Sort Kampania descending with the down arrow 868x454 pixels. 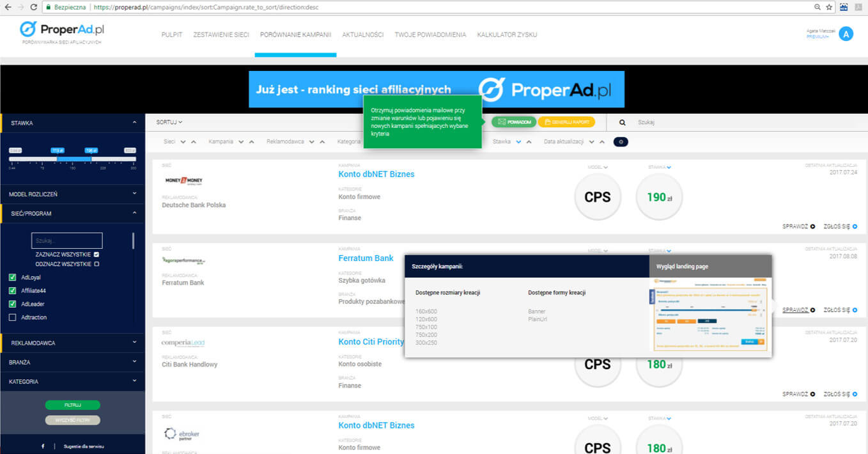pyautogui.click(x=241, y=142)
